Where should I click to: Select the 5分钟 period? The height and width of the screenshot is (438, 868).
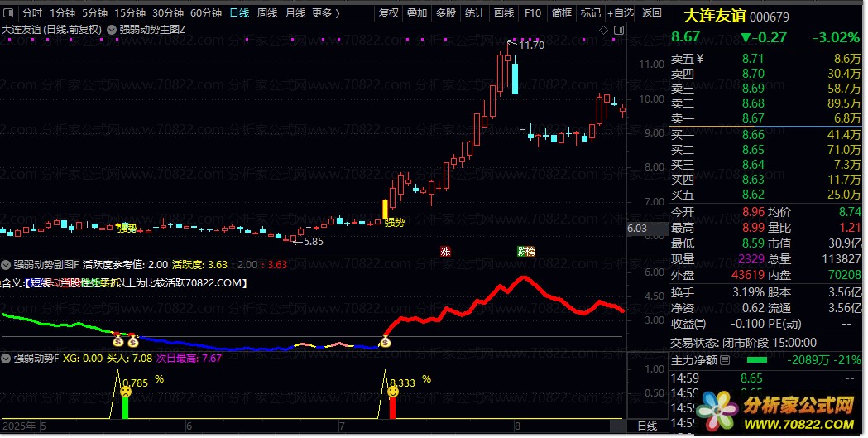coord(94,12)
